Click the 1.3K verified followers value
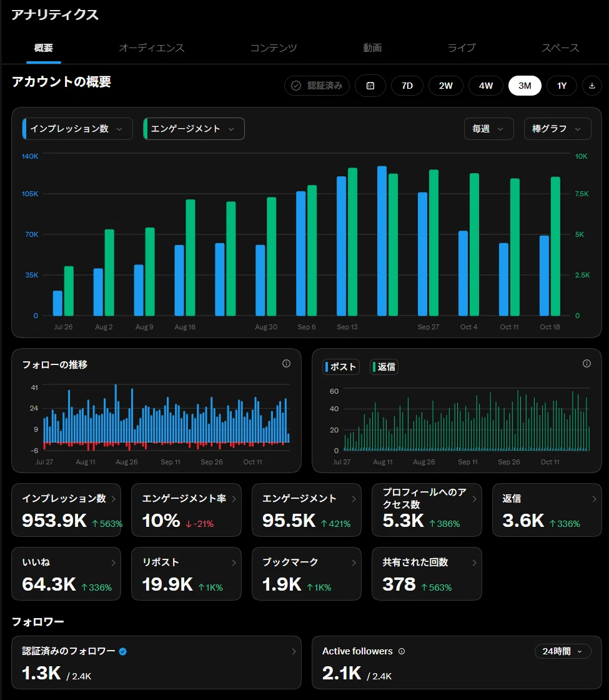609x700 pixels. click(41, 673)
